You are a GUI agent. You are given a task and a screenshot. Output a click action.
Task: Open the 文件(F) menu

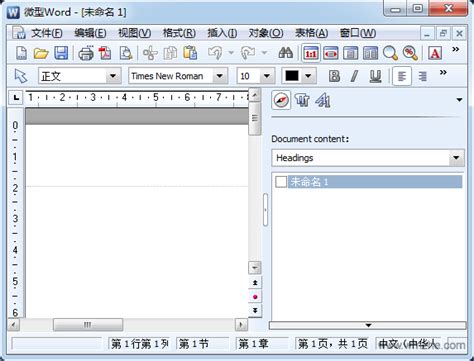coord(47,33)
